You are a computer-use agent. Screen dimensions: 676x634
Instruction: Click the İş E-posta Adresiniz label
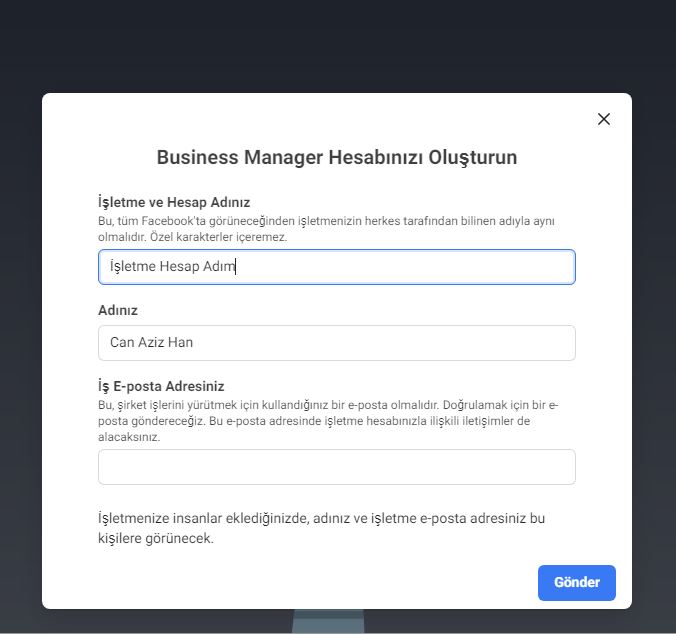[x=161, y=386]
